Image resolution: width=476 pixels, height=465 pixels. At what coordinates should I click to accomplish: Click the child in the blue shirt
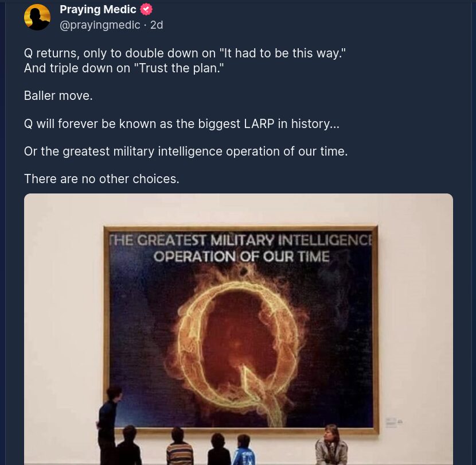click(244, 452)
